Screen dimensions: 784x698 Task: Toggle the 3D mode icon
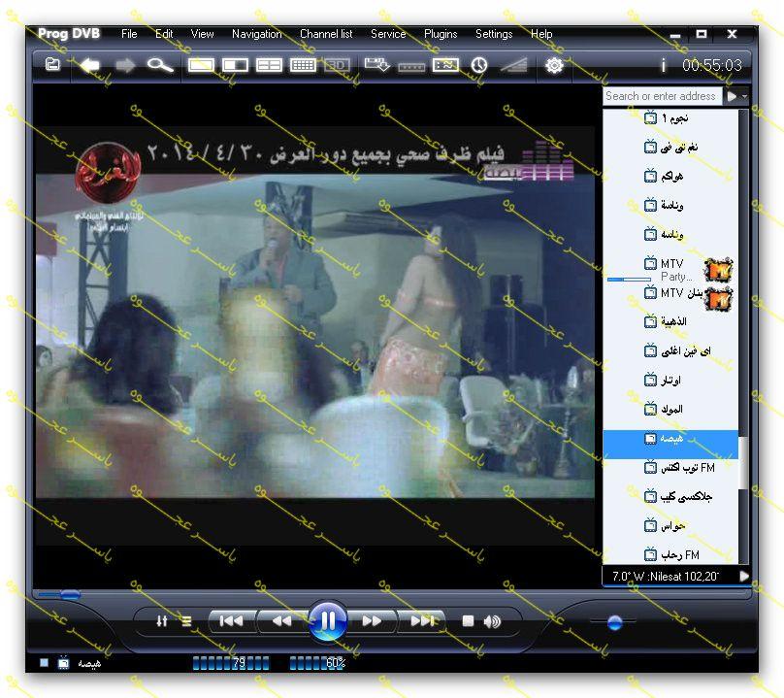pos(337,65)
